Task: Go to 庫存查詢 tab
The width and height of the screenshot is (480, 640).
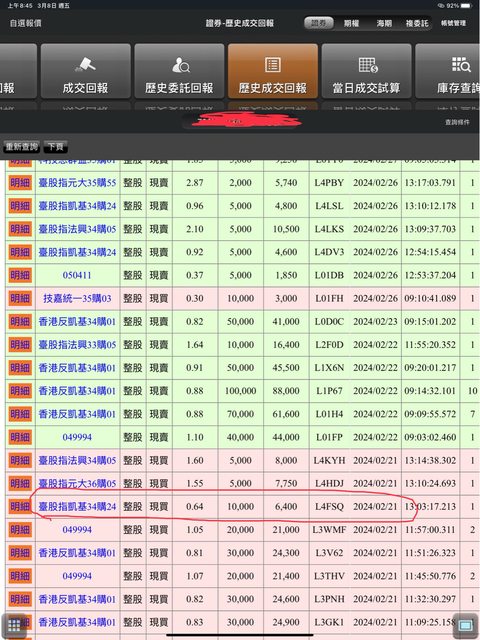Action: [449, 71]
